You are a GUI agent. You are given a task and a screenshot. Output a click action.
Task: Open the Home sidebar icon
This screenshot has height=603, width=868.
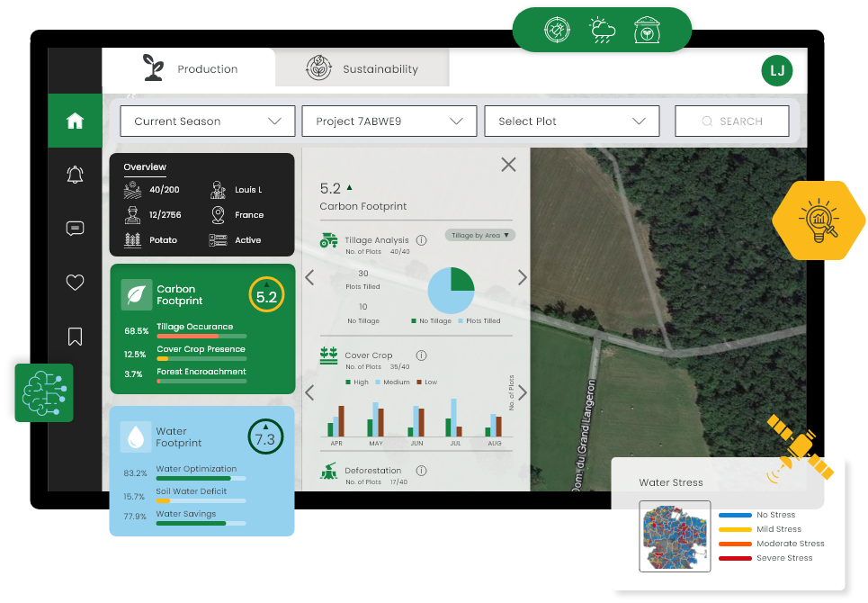pyautogui.click(x=75, y=121)
